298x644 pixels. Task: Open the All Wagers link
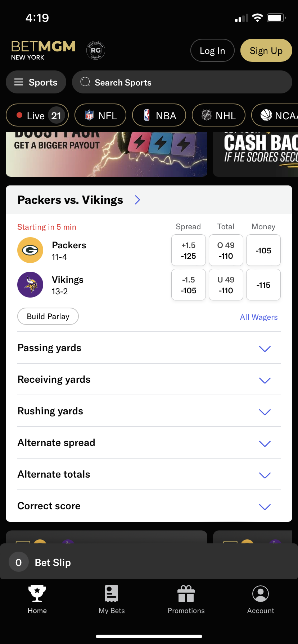pos(259,317)
